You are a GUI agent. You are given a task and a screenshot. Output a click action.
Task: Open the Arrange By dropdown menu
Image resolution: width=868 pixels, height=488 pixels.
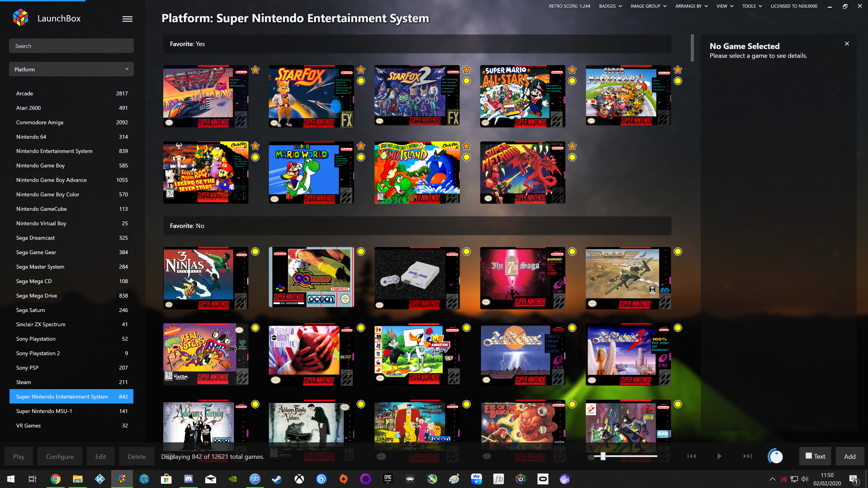691,6
